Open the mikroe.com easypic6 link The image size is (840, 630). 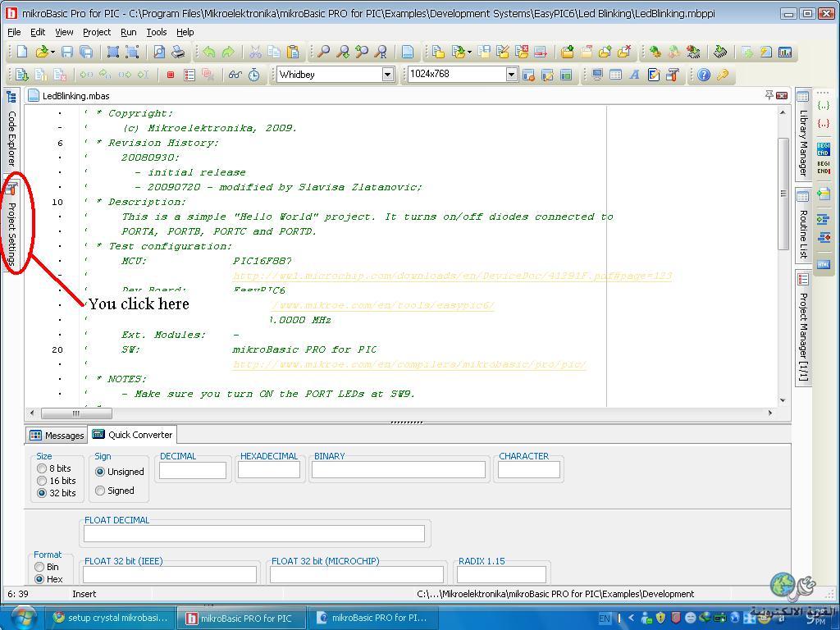pyautogui.click(x=383, y=305)
